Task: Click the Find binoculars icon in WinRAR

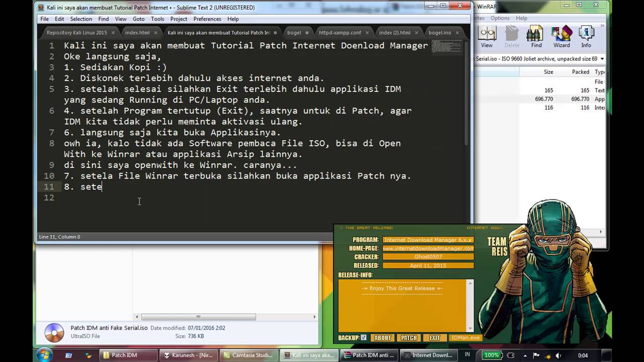Action: point(536,37)
